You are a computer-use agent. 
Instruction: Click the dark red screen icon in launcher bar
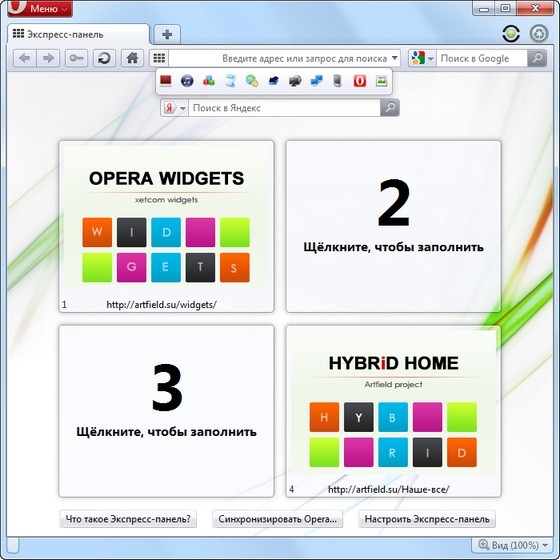166,81
